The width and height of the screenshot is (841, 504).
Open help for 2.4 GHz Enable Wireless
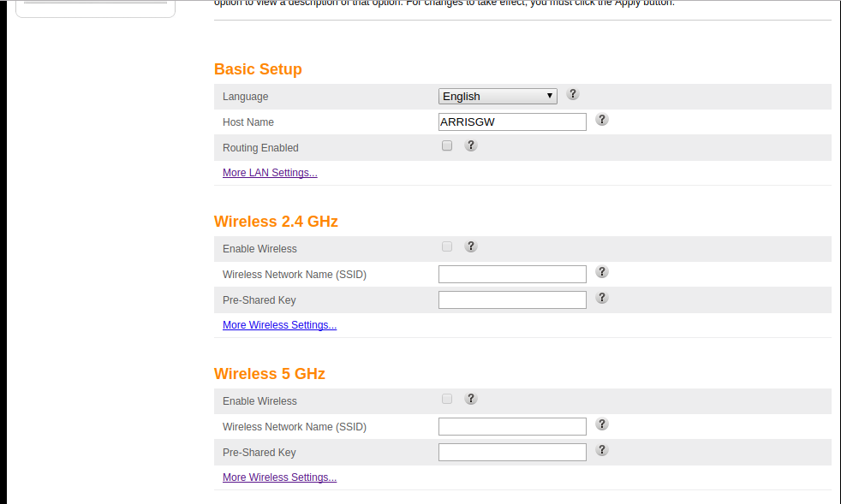coord(470,246)
